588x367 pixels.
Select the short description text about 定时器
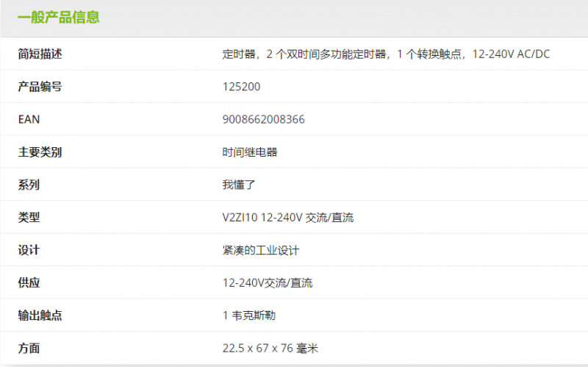point(385,54)
